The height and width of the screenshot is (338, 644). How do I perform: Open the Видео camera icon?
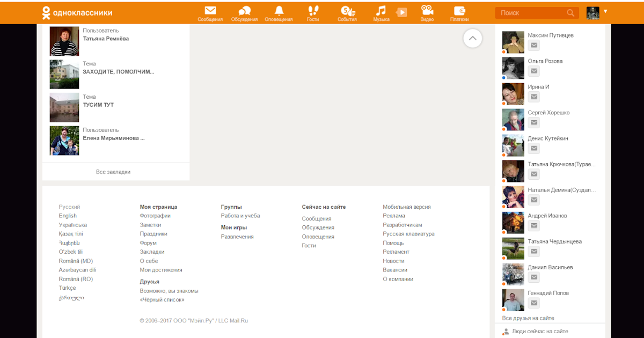coord(427,11)
